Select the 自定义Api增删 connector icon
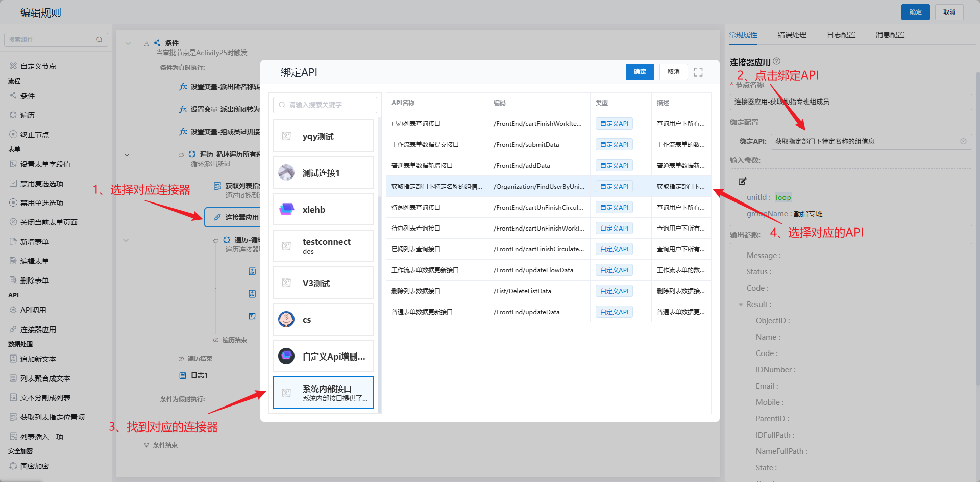This screenshot has width=980, height=482. click(x=286, y=357)
